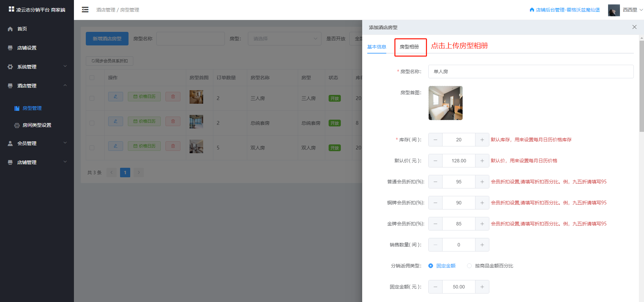
Task: Increase 普通会员折扣 with plus button
Action: [482, 182]
